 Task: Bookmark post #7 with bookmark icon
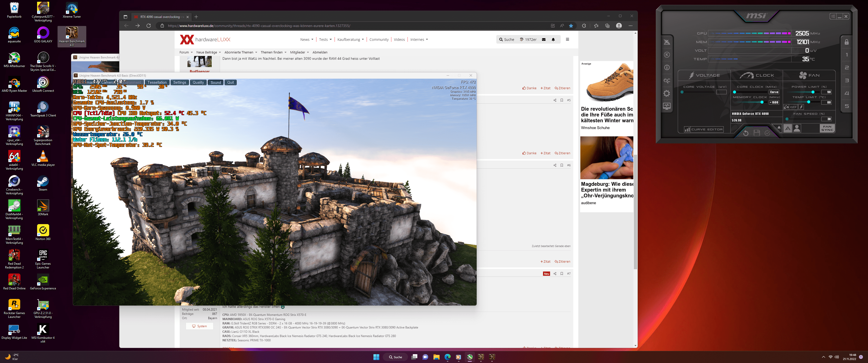pyautogui.click(x=562, y=274)
